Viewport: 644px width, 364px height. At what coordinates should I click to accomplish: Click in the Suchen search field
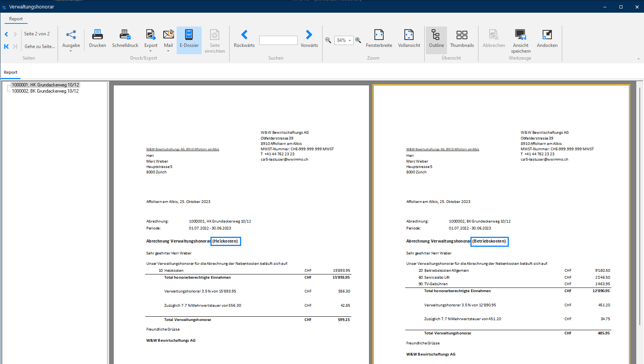tap(278, 40)
